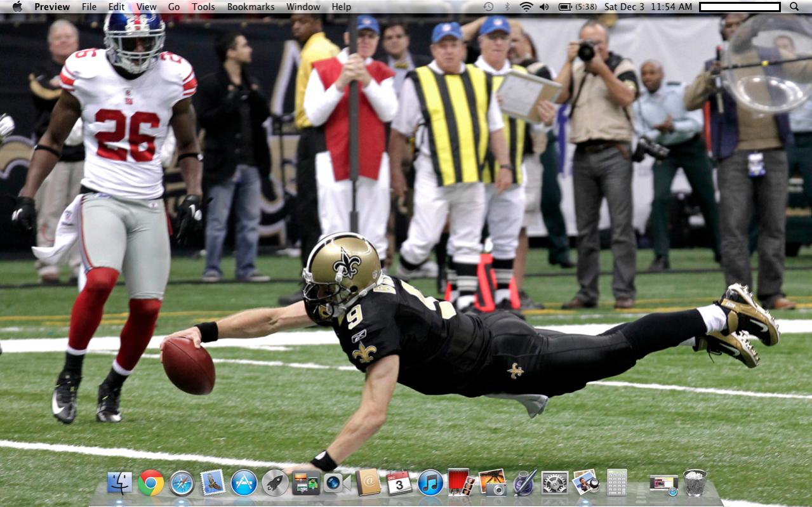812x507 pixels.
Task: Open Mission Control in the Dock
Action: [306, 483]
